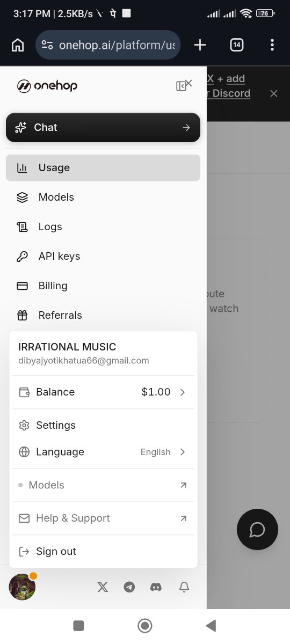This screenshot has height=644, width=290.
Task: Tap the Android home circle button
Action: [144, 625]
